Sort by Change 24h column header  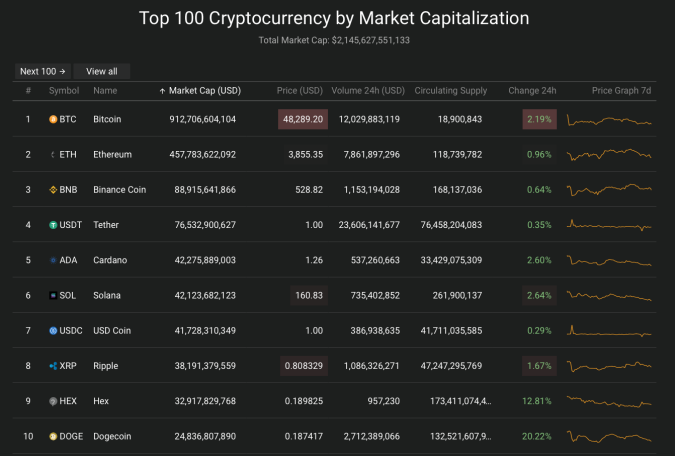[532, 91]
